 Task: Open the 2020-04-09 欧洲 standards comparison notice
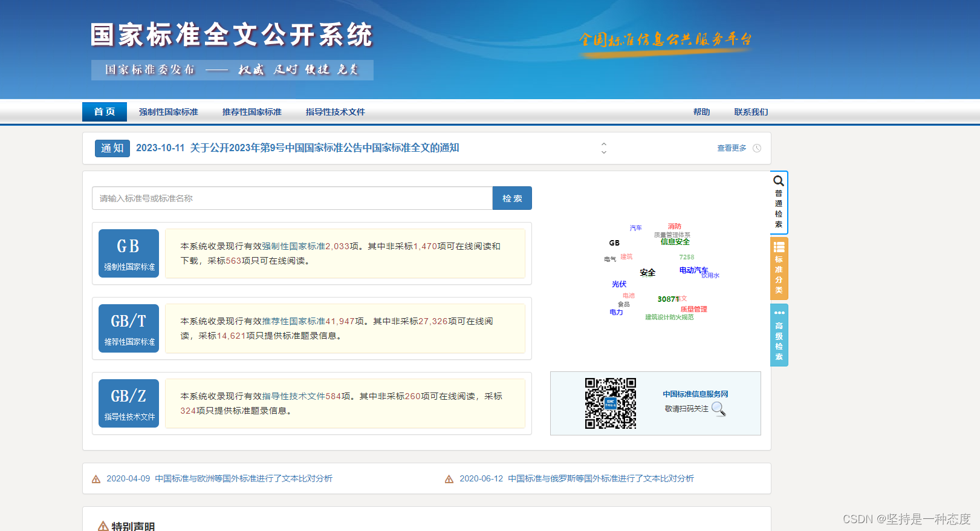pos(219,479)
